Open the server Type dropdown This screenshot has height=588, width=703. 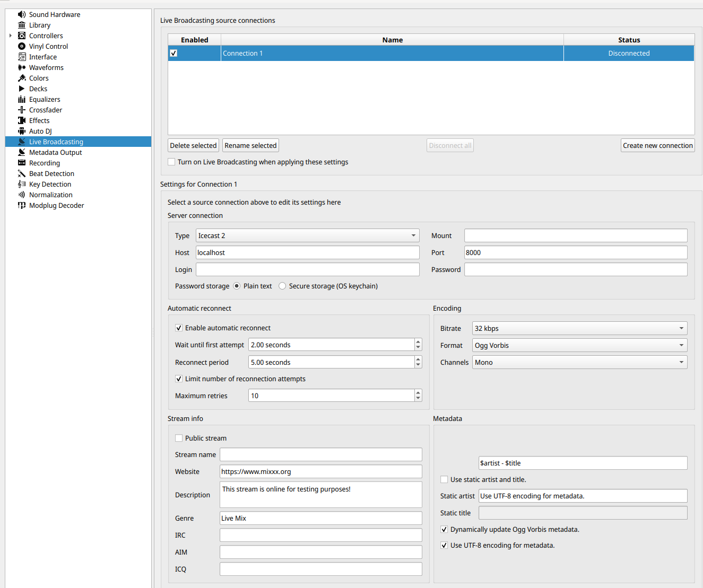coord(307,235)
